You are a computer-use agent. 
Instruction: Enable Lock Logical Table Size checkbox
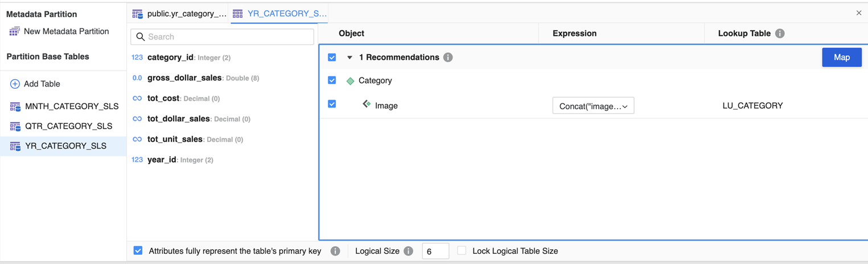tap(462, 251)
